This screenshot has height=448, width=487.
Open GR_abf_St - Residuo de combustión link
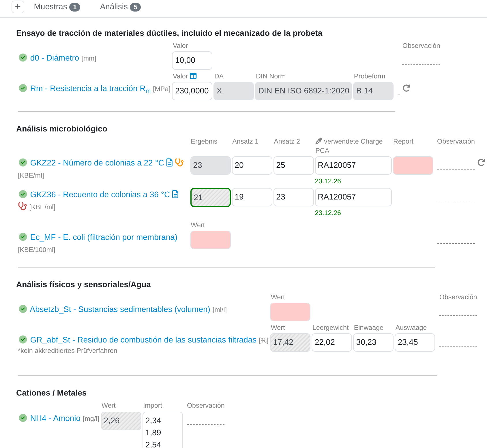[x=143, y=340]
